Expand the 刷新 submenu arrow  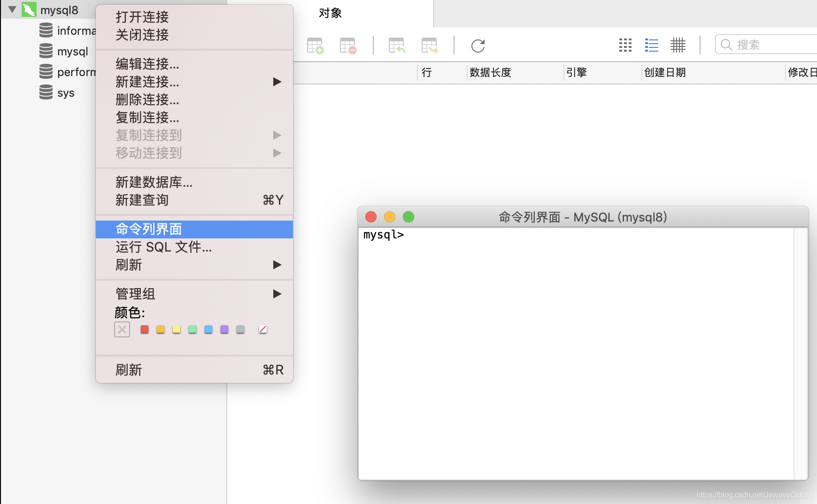pos(277,265)
